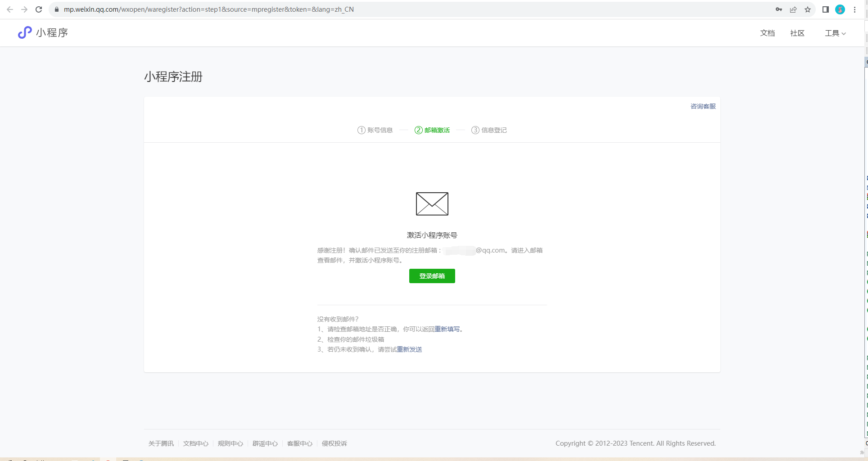Click the padlock site info icon

point(57,9)
